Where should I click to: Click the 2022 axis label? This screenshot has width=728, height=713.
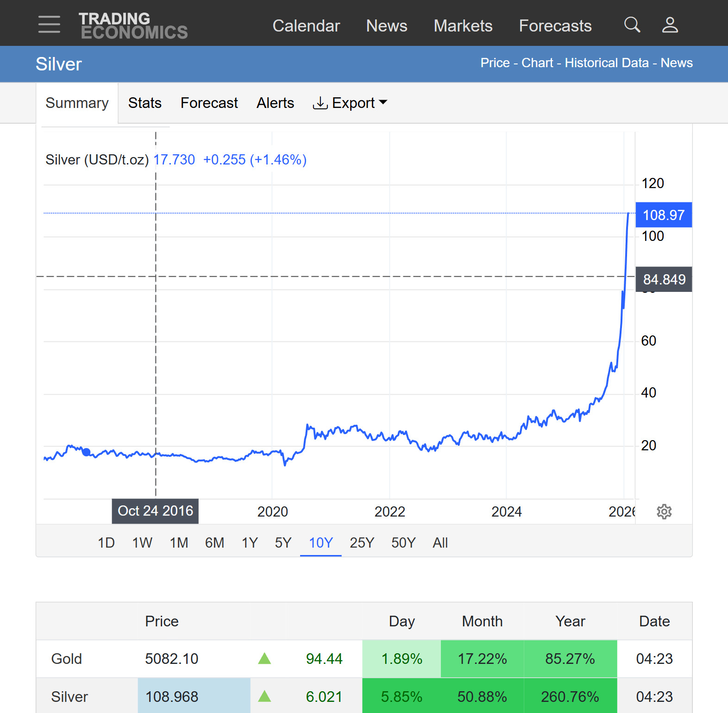[389, 511]
